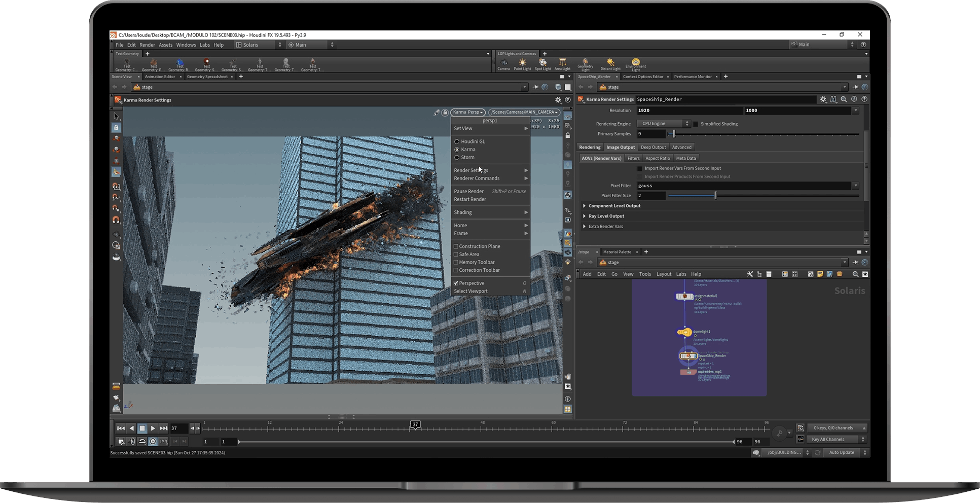This screenshot has height=503, width=980.
Task: Open the Karma Render Settings gear icon
Action: tap(823, 99)
